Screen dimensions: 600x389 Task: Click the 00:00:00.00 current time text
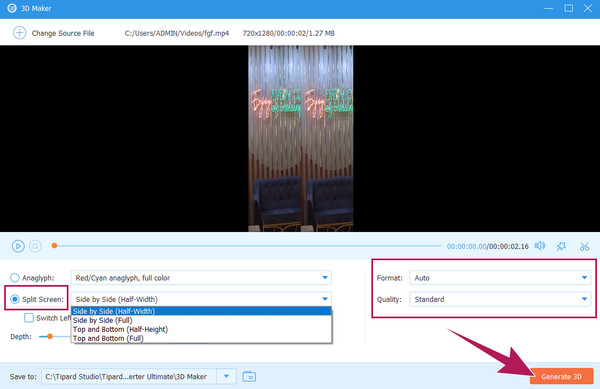pos(466,246)
